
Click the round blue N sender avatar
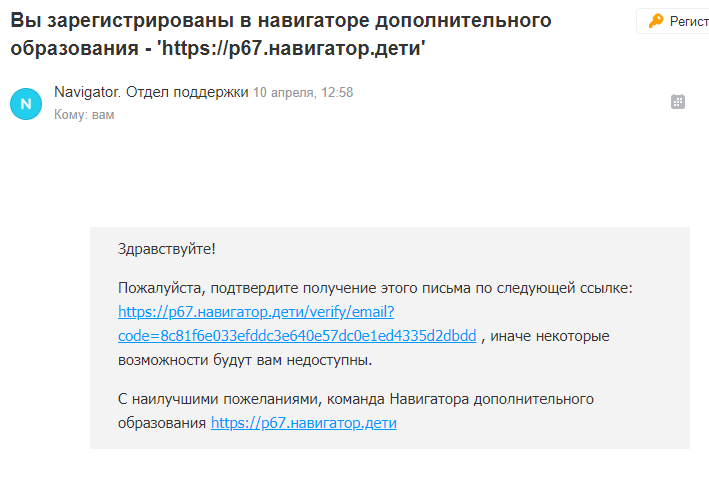point(26,104)
